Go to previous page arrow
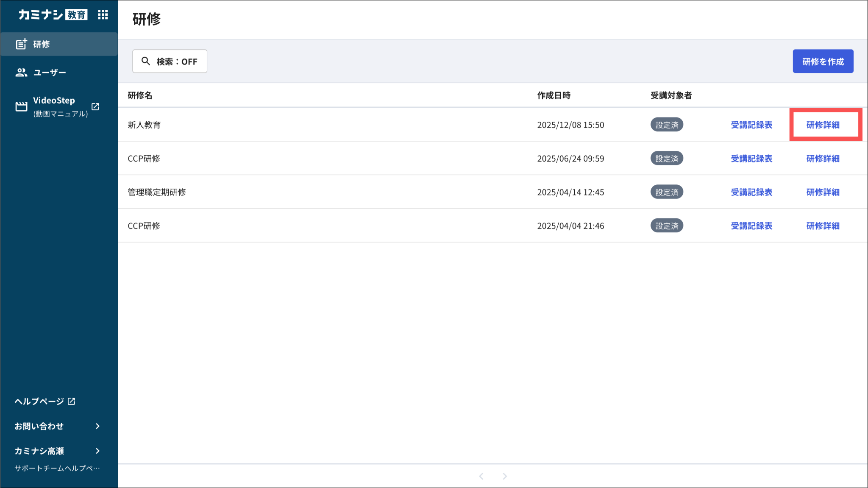 point(481,476)
